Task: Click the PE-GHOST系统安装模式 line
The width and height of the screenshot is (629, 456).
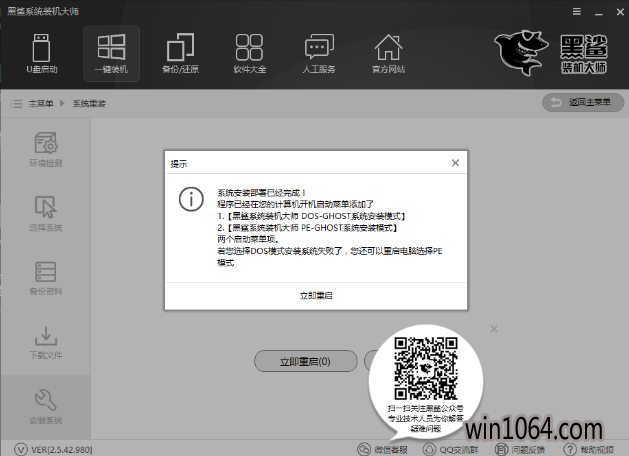Action: [307, 228]
